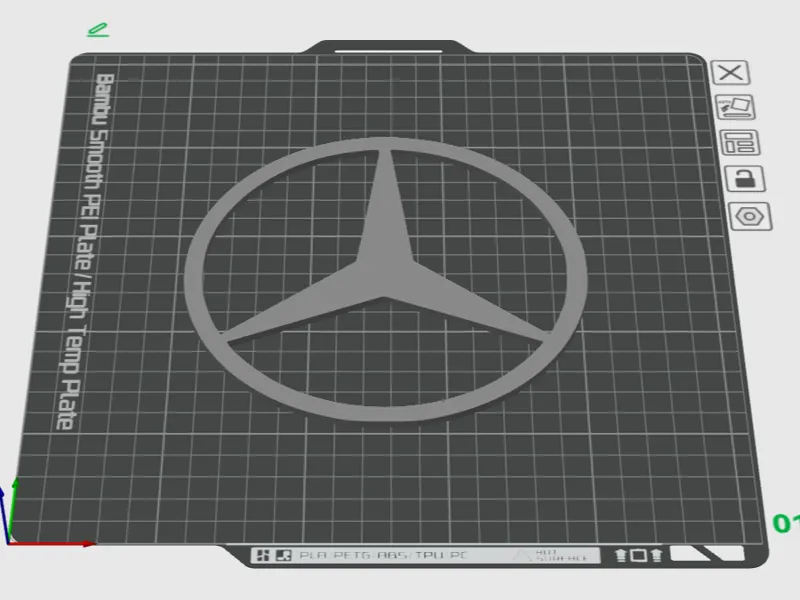This screenshot has height=600, width=800.
Task: Click the green plate number 01 label
Action: coord(786,523)
